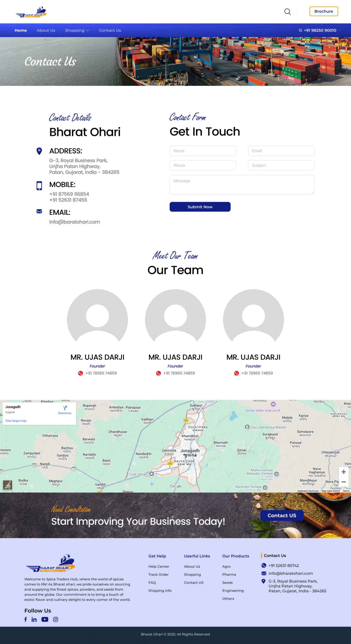Open Facebook icon under Follow Us
Viewport: 351px width, 644px height.
coord(26,619)
